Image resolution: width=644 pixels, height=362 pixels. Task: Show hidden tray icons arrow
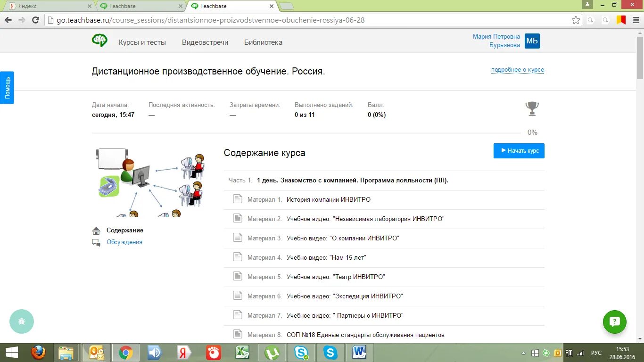[x=523, y=353]
